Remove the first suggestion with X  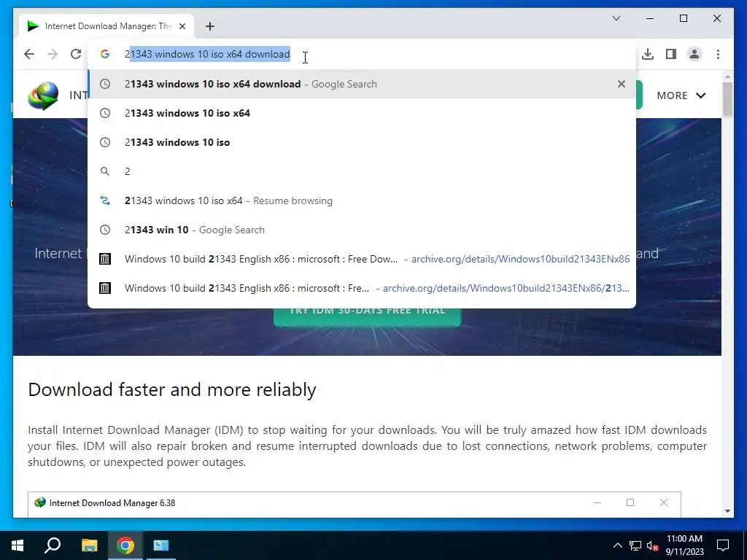pos(622,84)
